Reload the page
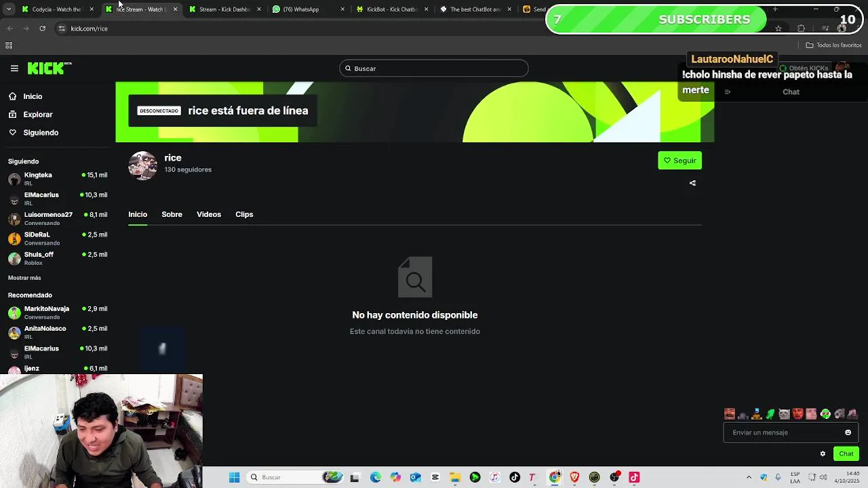The image size is (868, 488). [x=42, y=28]
